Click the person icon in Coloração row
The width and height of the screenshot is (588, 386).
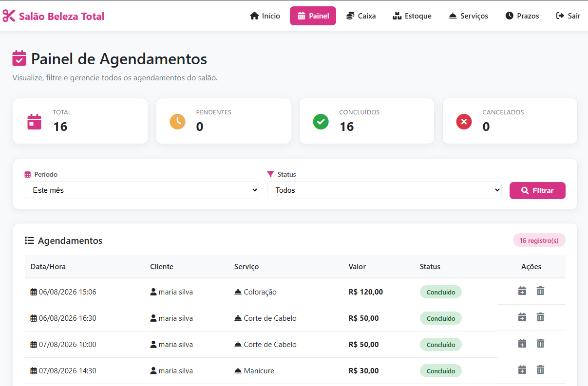pos(153,292)
